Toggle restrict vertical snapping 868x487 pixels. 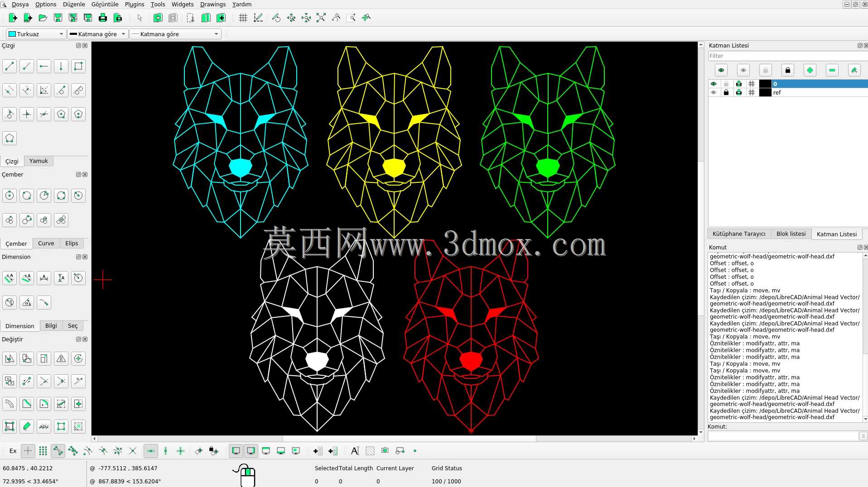coord(165,451)
